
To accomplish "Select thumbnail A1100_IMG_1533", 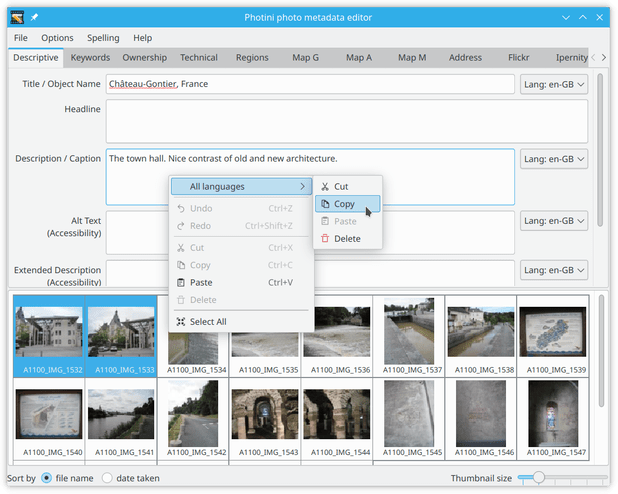I will [121, 336].
